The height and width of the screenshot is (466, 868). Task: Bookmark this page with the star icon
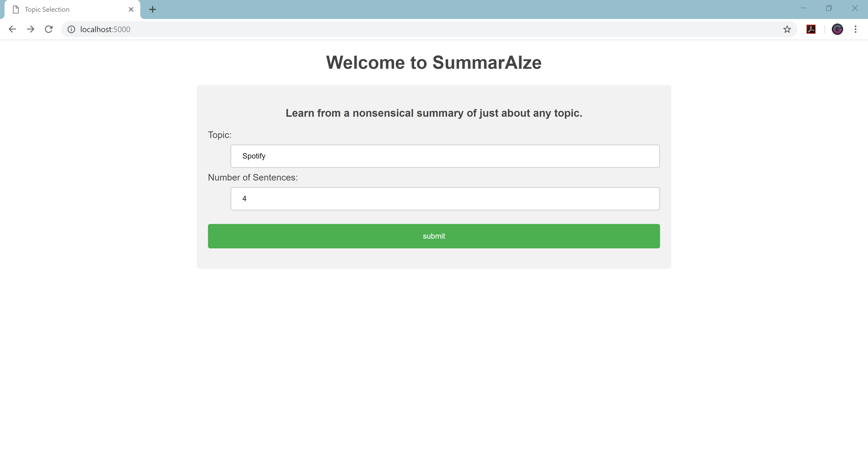(x=787, y=29)
